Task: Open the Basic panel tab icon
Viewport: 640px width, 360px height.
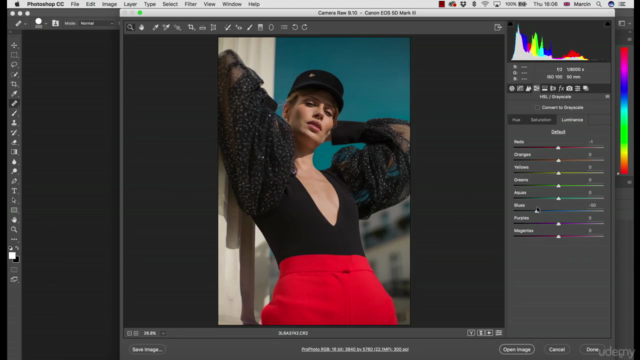Action: [512, 88]
